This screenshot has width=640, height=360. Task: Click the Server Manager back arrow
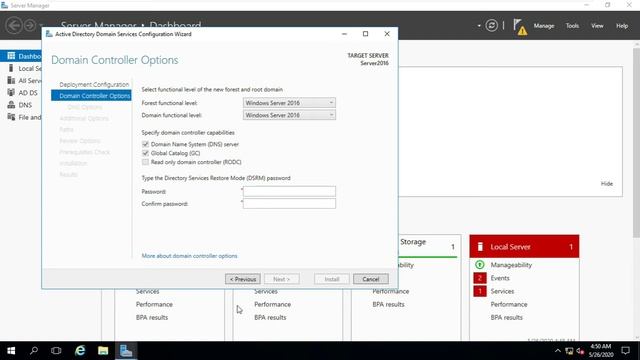click(13, 25)
